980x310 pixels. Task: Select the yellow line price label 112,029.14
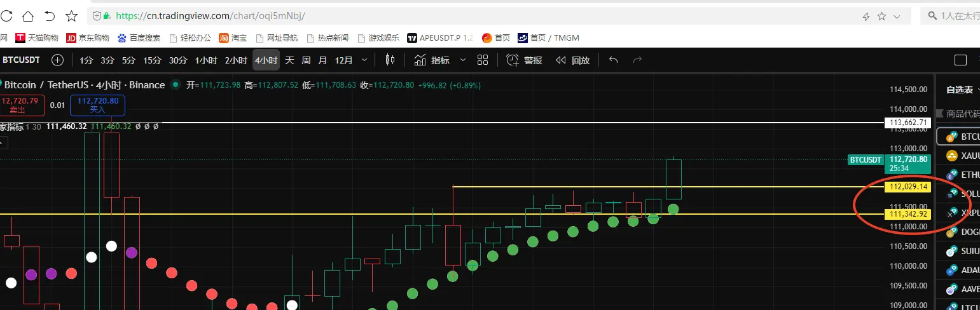[x=908, y=187]
